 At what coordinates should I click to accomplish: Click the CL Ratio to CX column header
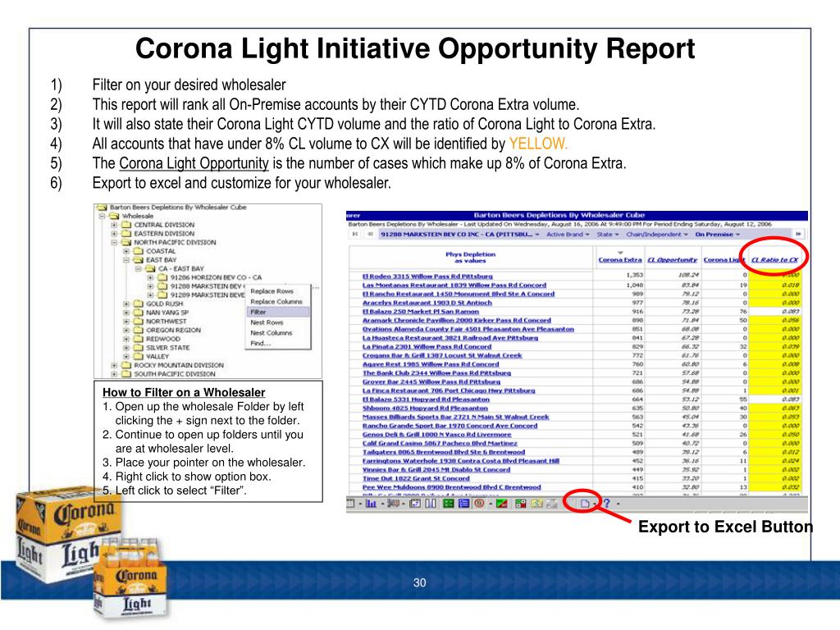tap(774, 260)
